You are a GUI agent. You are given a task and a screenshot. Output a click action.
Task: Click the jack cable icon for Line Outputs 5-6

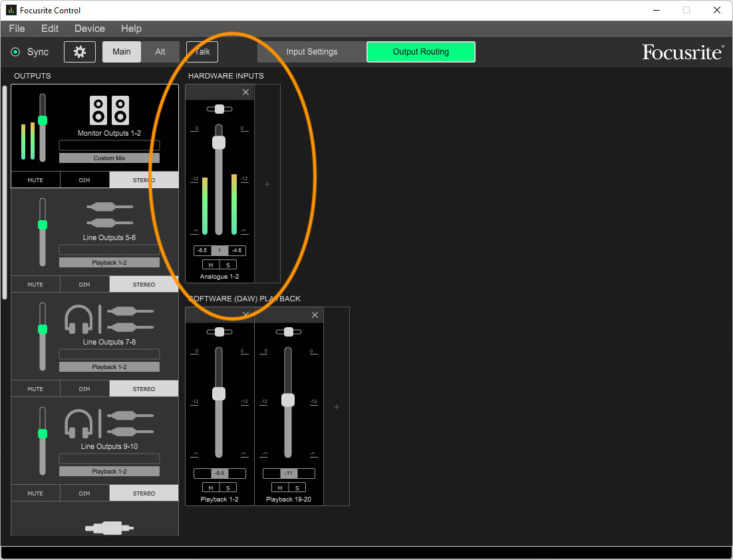click(x=109, y=215)
